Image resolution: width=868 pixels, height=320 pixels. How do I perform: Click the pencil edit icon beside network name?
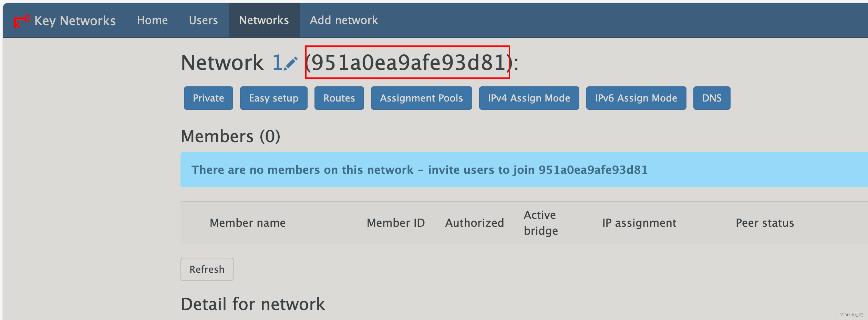tap(291, 64)
